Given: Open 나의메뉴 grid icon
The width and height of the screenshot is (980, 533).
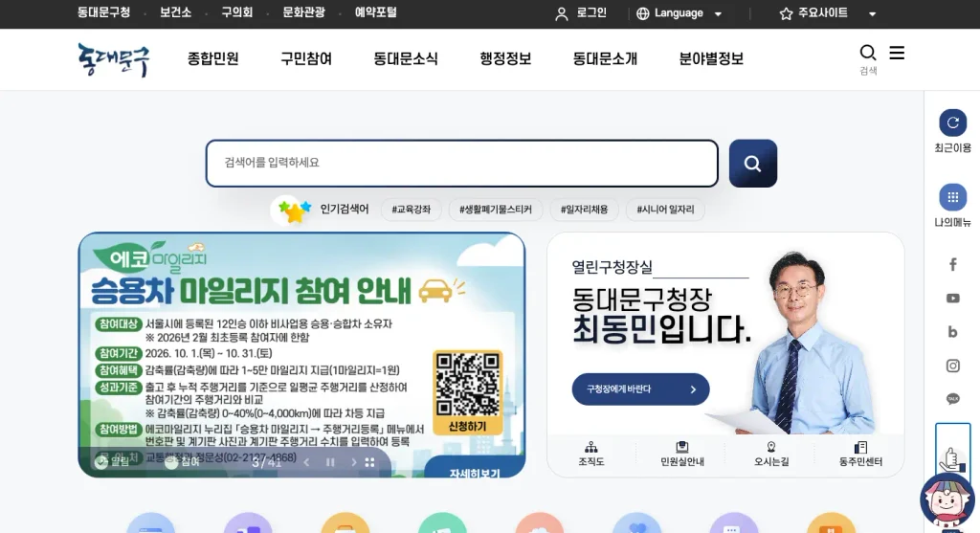Looking at the screenshot, I should 952,197.
